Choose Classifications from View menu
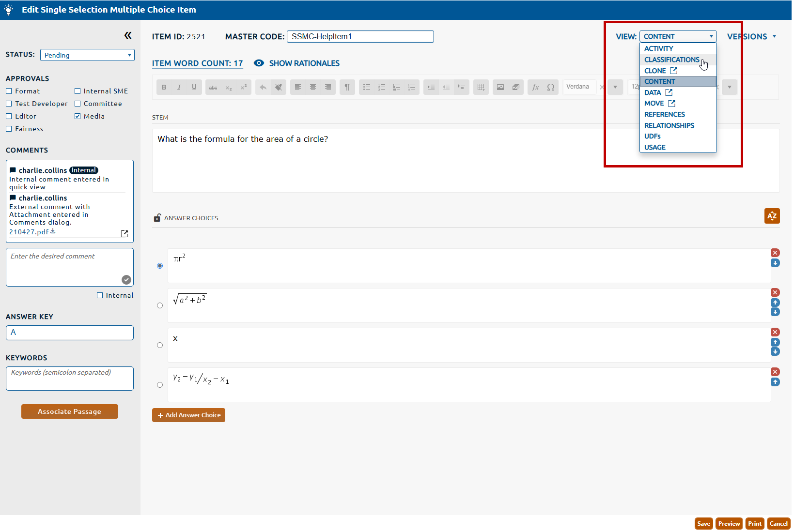The image size is (794, 532). tap(671, 60)
